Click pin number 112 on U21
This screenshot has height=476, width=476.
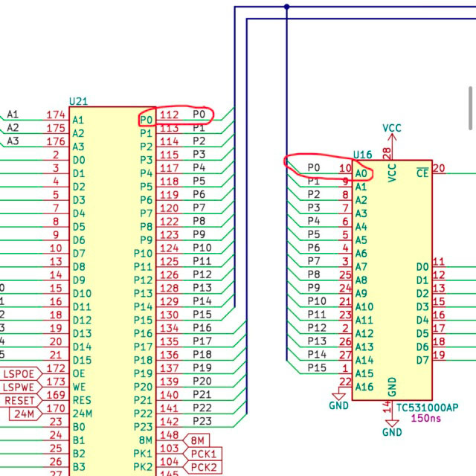(x=169, y=115)
